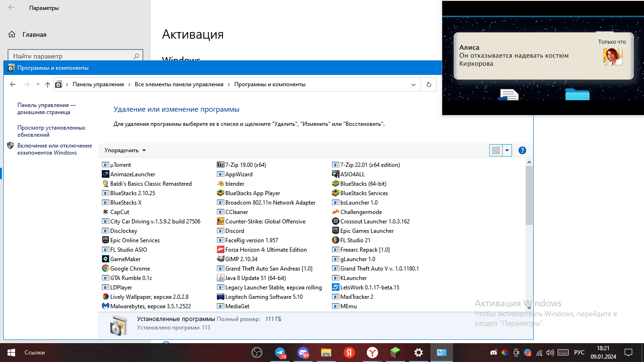Refresh the Programs and Features list
Screen dimensions: 644x362
[429, 84]
